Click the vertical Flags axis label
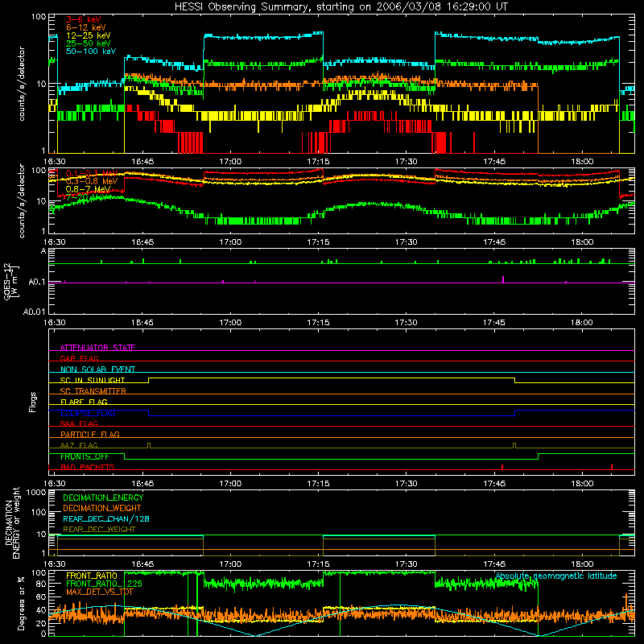This screenshot has width=644, height=644. (x=33, y=402)
